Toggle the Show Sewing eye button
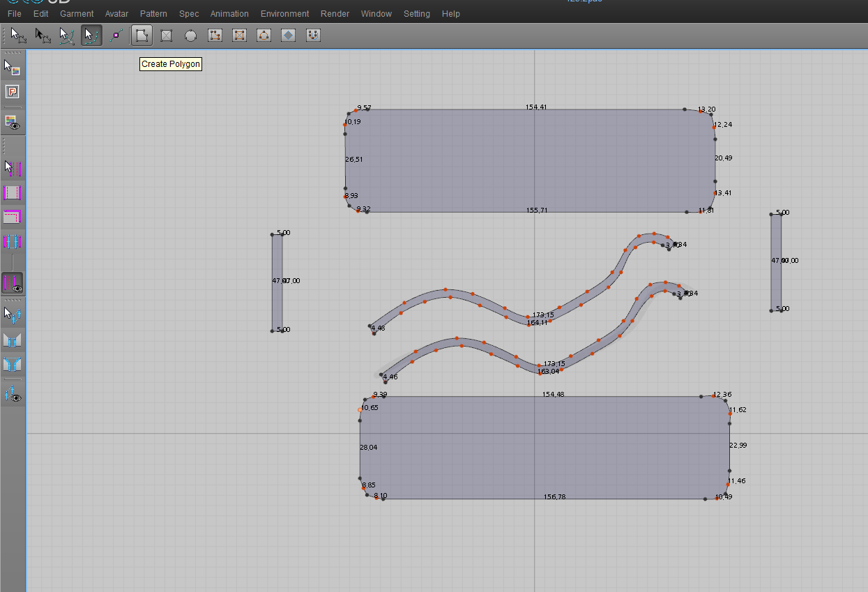Screen dimensions: 868x592 pyautogui.click(x=13, y=283)
